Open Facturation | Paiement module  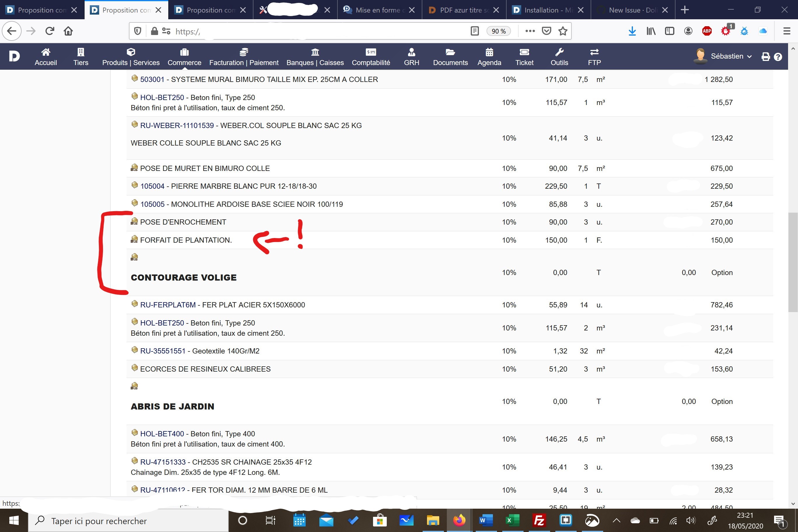244,57
